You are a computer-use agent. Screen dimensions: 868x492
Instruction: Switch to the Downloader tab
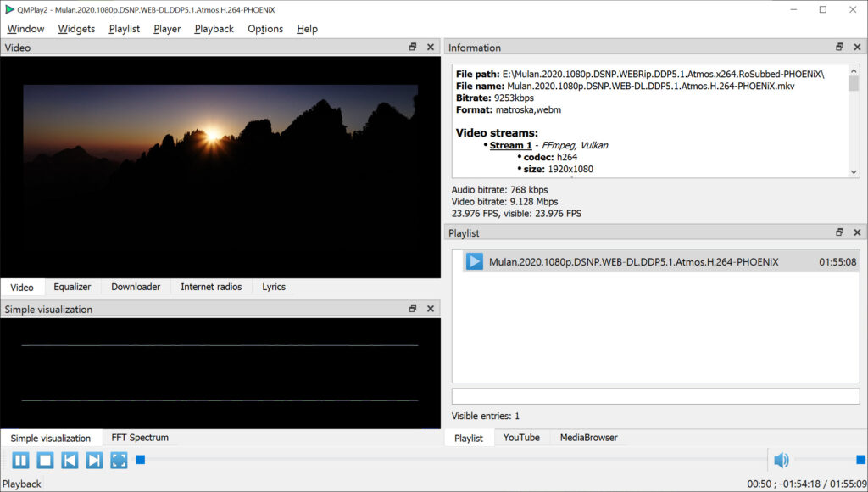(x=136, y=287)
